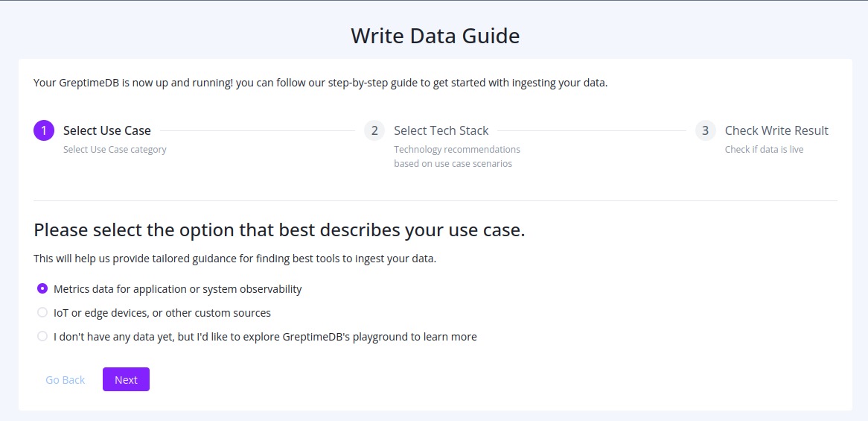Pick the playground exploration radio button
The width and height of the screenshot is (868, 421).
42,336
